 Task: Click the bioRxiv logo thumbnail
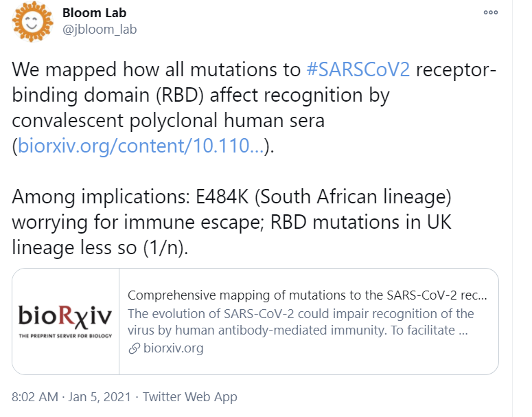click(x=66, y=321)
